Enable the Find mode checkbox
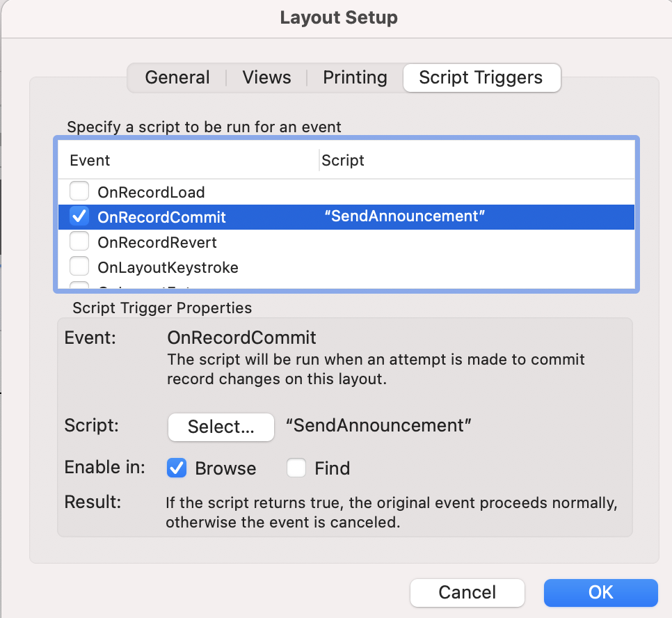Screen dimensions: 672x618 click(x=296, y=468)
